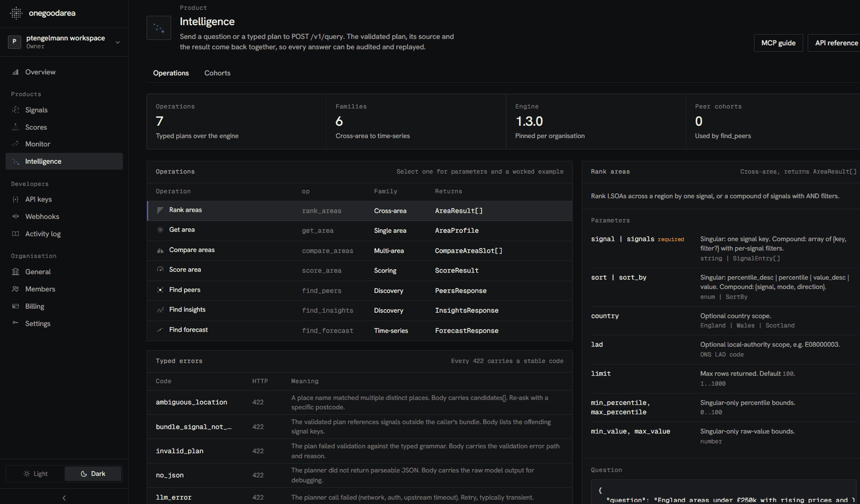The height and width of the screenshot is (504, 860).
Task: Click the workspace avatar letter P
Action: click(15, 41)
